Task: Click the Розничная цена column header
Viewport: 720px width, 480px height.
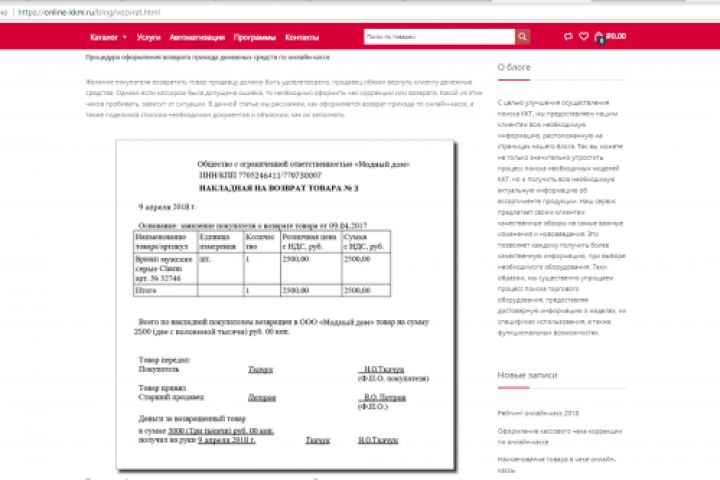Action: 310,242
